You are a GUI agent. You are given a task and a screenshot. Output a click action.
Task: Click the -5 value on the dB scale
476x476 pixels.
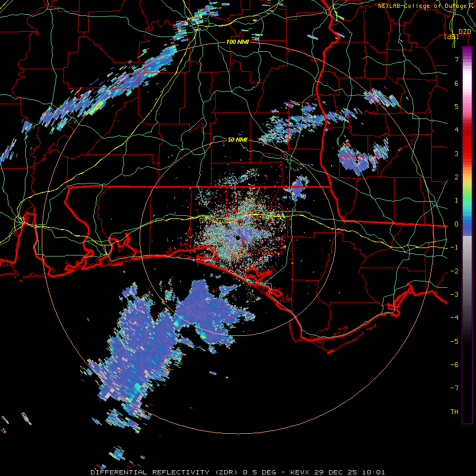pyautogui.click(x=454, y=342)
